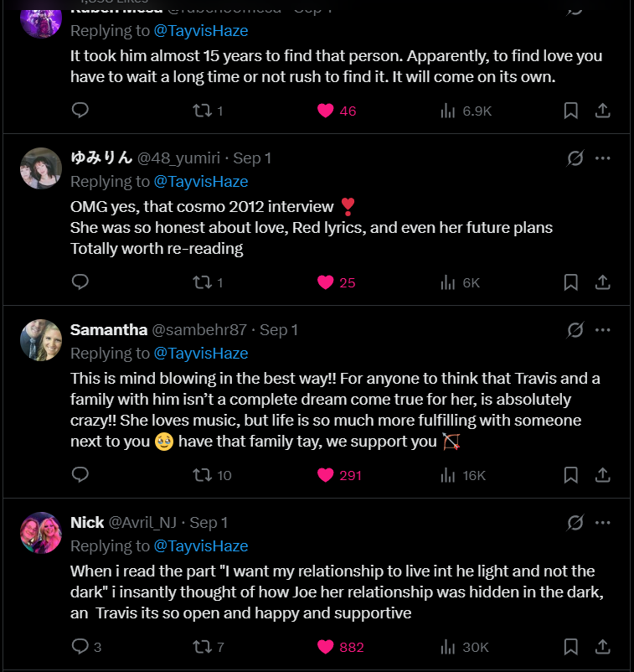Repost Nick's tweet with 7 reposts

pos(203,646)
